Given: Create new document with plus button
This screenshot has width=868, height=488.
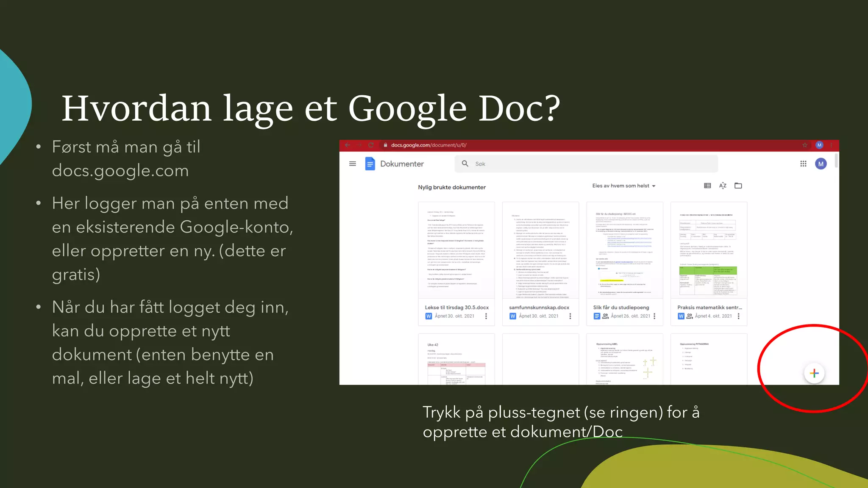Looking at the screenshot, I should pos(814,373).
